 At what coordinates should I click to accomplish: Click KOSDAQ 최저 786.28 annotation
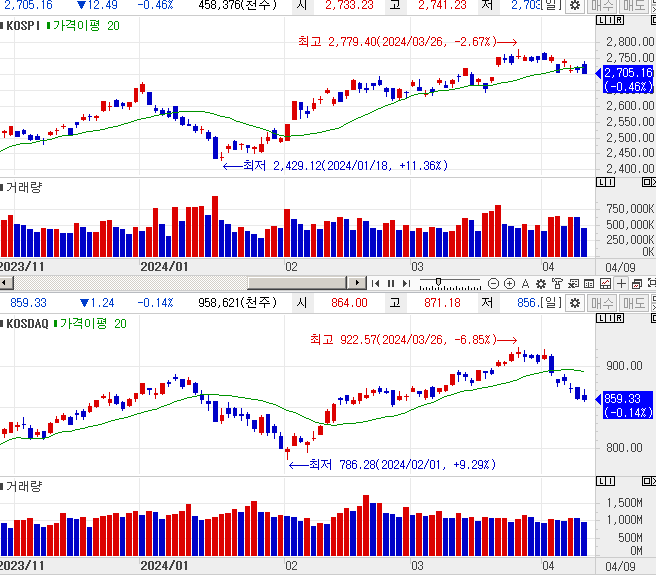[x=392, y=465]
